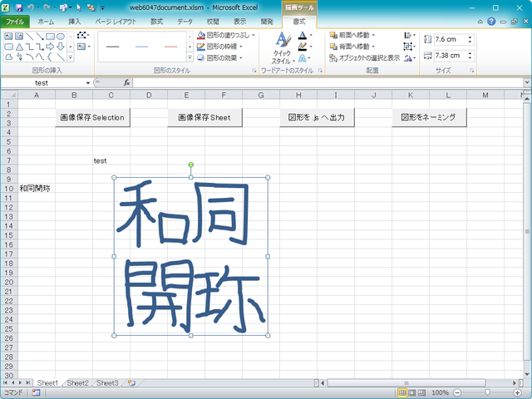
Task: Select the oval shape in shape gallery
Action: coord(61,37)
